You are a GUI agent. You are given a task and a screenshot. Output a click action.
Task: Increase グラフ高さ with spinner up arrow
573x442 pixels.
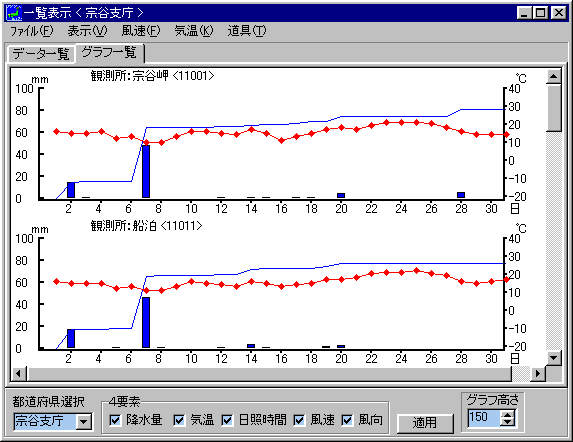click(508, 414)
